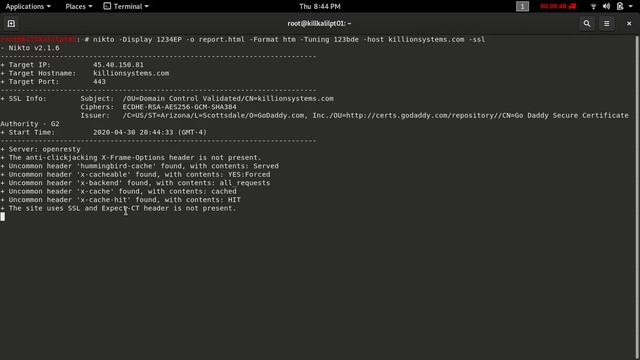Image resolution: width=640 pixels, height=360 pixels.
Task: Click the 'x-backend' header line
Action: pyautogui.click(x=136, y=183)
